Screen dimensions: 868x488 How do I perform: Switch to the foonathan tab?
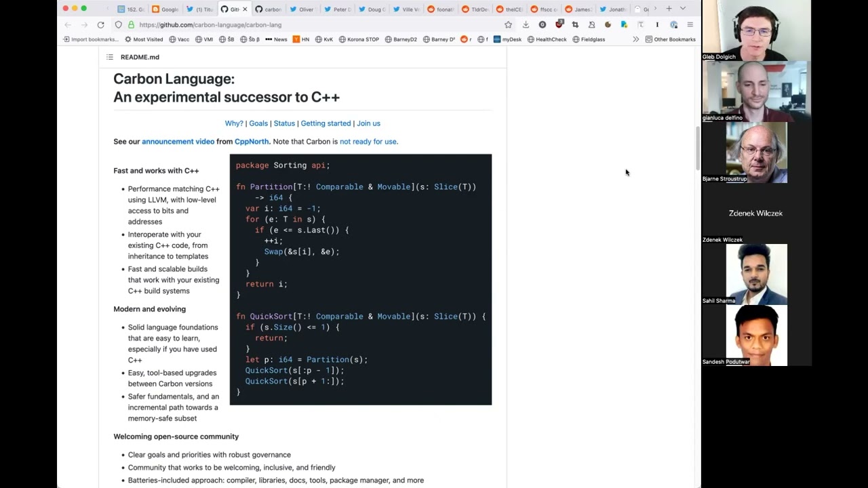click(441, 9)
